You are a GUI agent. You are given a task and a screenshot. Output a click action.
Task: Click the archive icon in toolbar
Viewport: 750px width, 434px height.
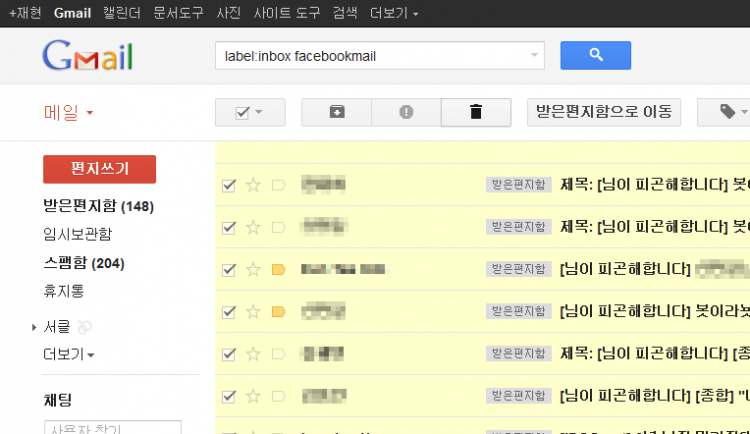tap(336, 112)
